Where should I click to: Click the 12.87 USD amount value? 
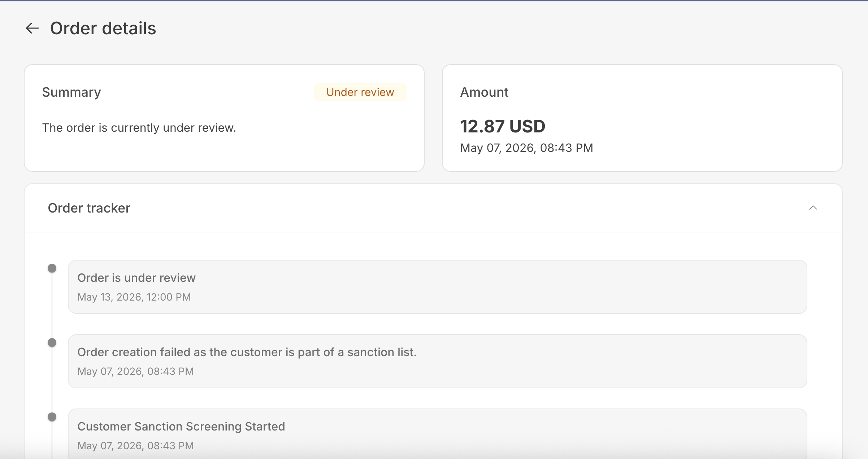pos(503,126)
